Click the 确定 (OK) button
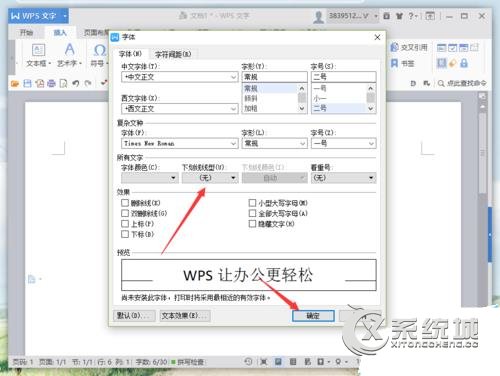The image size is (500, 376). pyautogui.click(x=313, y=316)
